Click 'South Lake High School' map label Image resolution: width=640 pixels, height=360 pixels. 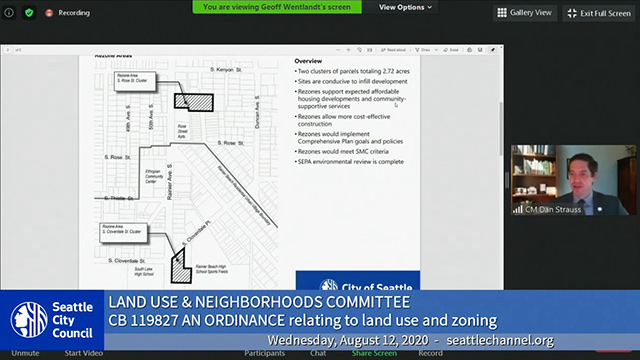(144, 272)
